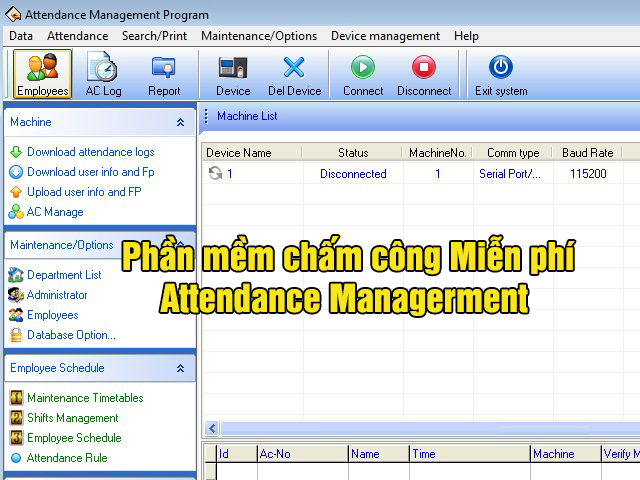Open the Database Option... link
The height and width of the screenshot is (480, 640).
click(71, 335)
